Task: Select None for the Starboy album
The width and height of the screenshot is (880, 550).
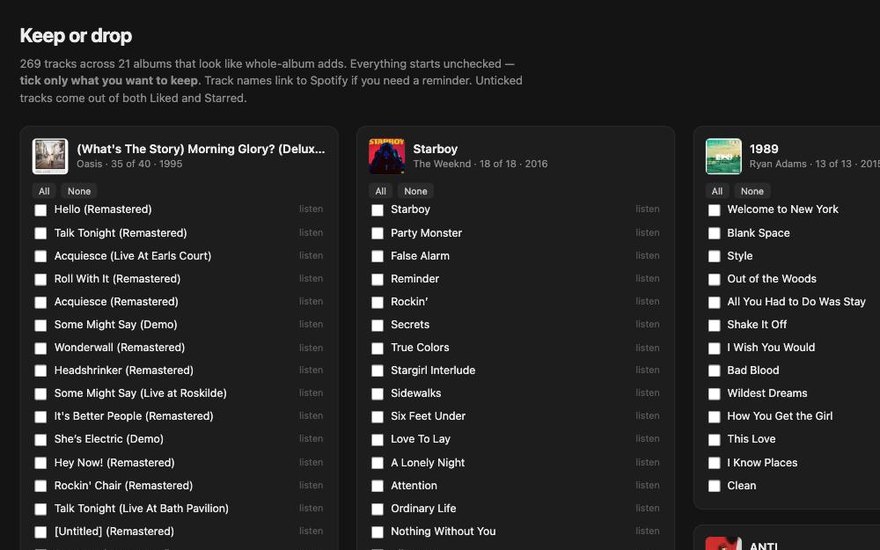Action: point(416,191)
